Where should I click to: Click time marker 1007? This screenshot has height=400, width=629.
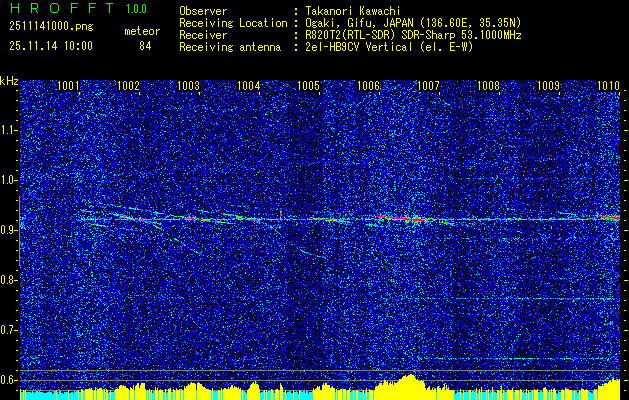[x=428, y=85]
